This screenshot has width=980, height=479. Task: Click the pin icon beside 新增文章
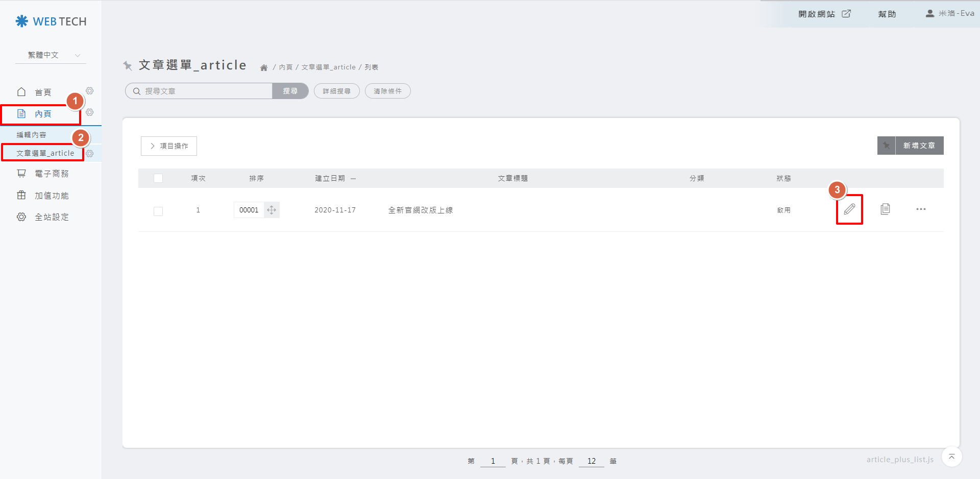887,146
